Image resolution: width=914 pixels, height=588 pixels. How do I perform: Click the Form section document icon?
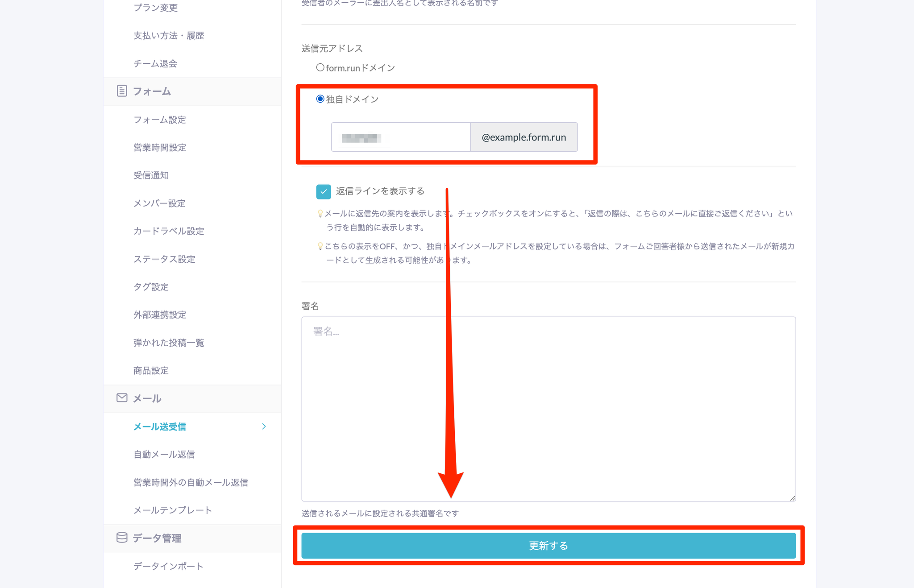coord(121,91)
